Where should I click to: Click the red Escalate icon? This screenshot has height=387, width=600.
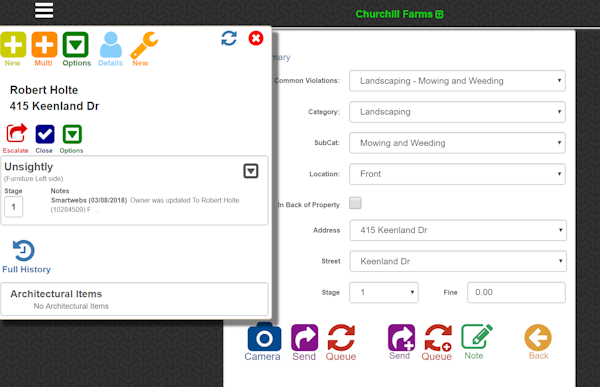point(16,134)
